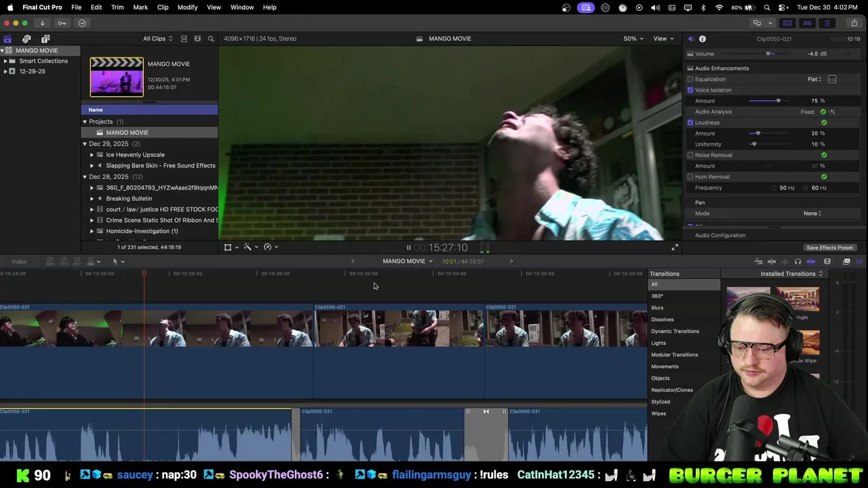This screenshot has height=488, width=868.
Task: Show the Info inspector icon
Action: (703, 39)
